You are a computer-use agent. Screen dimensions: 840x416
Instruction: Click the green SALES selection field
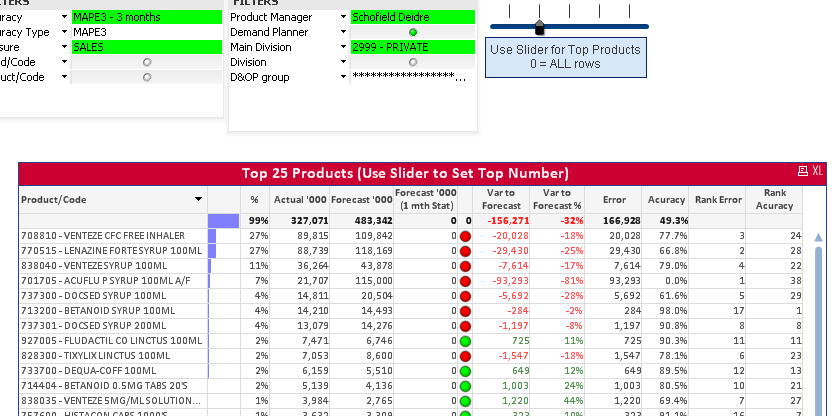(x=147, y=47)
